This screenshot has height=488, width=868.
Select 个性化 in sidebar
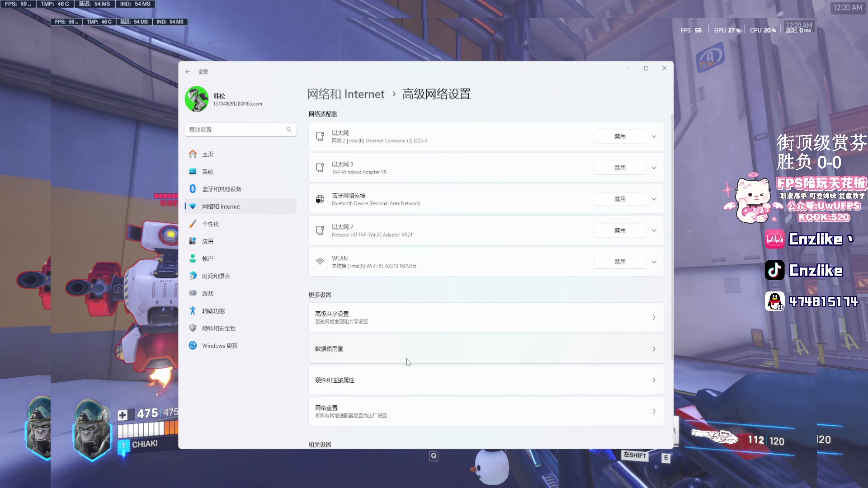point(241,224)
